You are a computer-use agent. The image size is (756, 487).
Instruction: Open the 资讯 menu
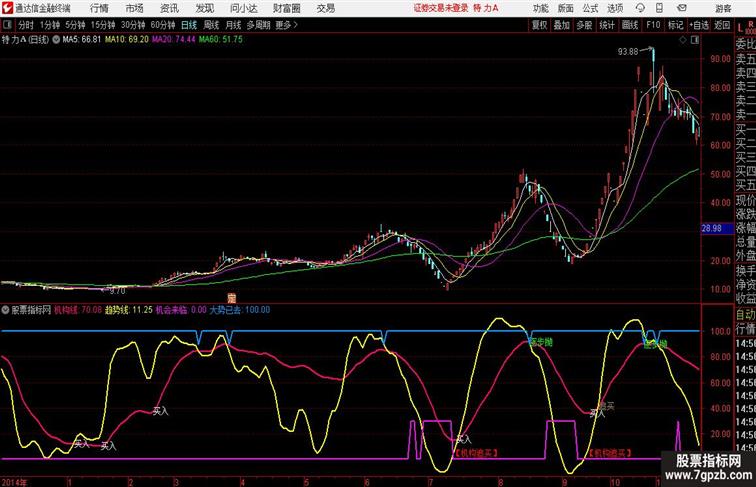(169, 8)
